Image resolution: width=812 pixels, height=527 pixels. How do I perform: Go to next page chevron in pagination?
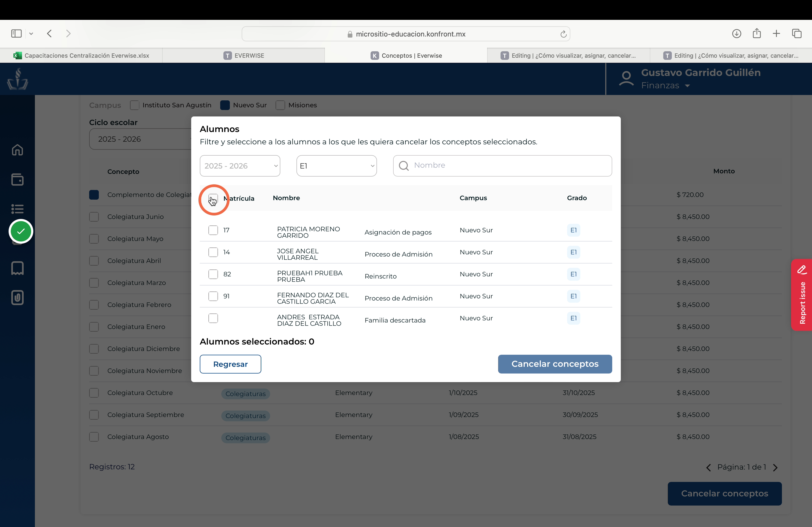(775, 467)
